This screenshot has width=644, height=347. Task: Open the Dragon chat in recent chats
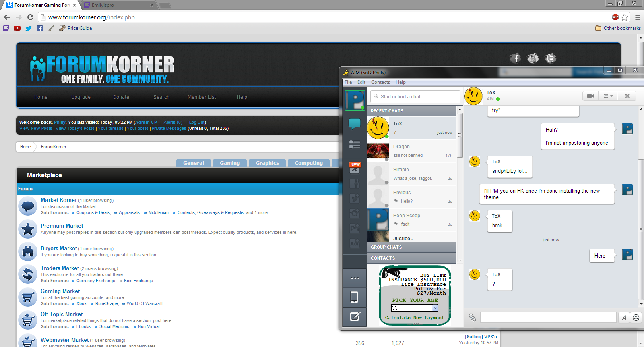pyautogui.click(x=411, y=151)
